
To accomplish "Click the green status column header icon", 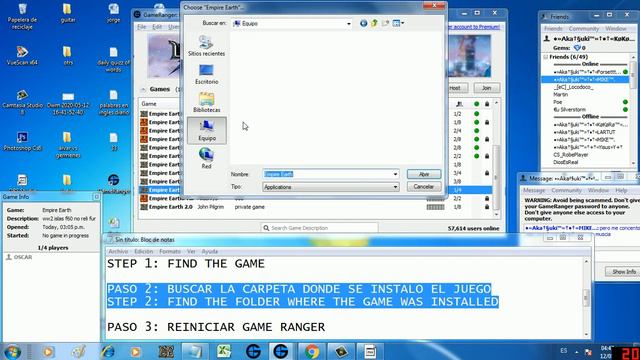I will [476, 104].
